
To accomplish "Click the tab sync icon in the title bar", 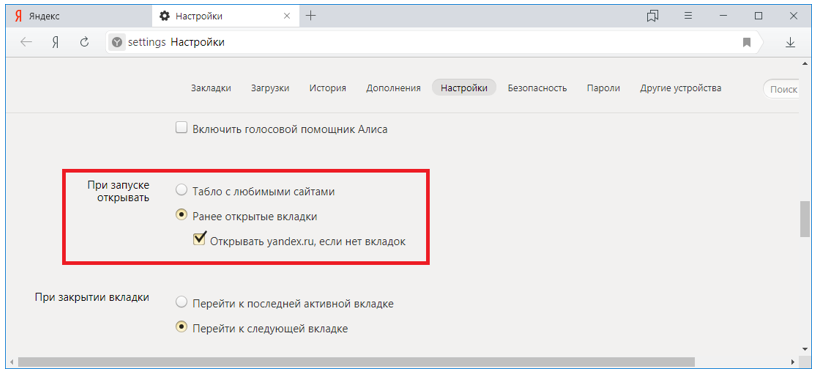I will 652,16.
